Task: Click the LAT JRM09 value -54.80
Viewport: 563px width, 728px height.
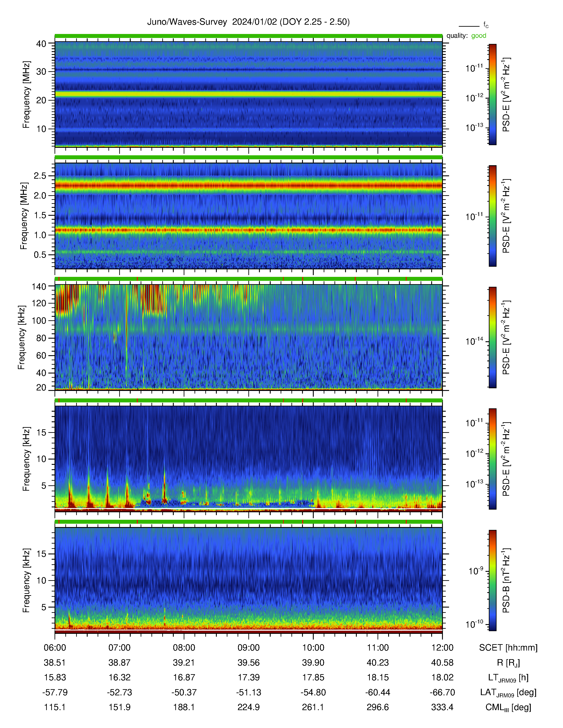Action: (x=313, y=692)
